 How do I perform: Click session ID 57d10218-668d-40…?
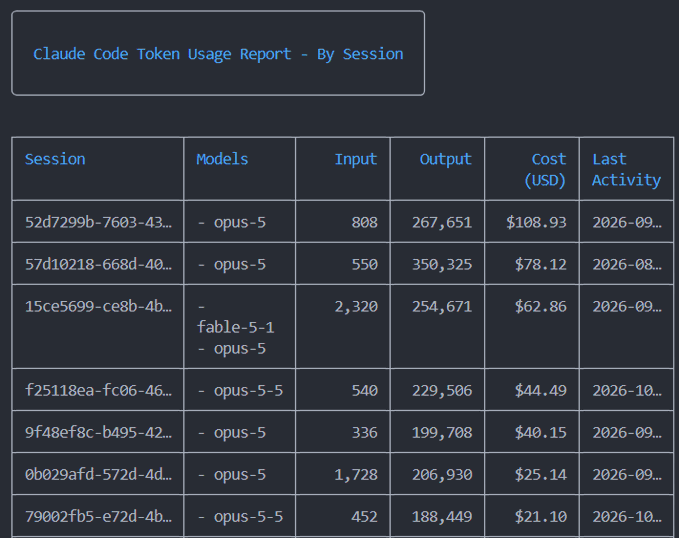tap(98, 264)
